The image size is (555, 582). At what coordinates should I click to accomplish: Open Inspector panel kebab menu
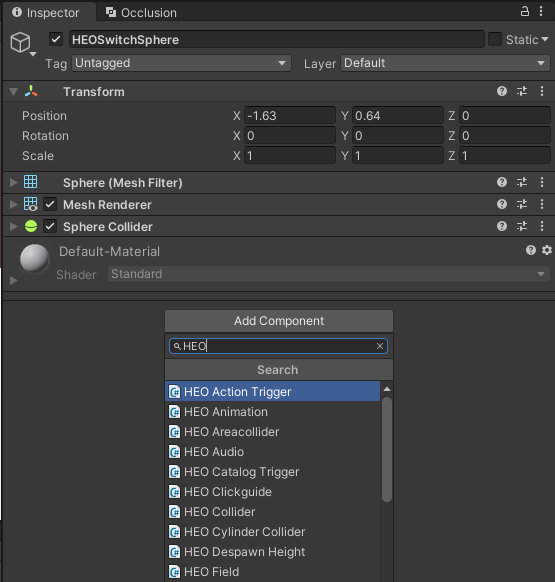541,12
